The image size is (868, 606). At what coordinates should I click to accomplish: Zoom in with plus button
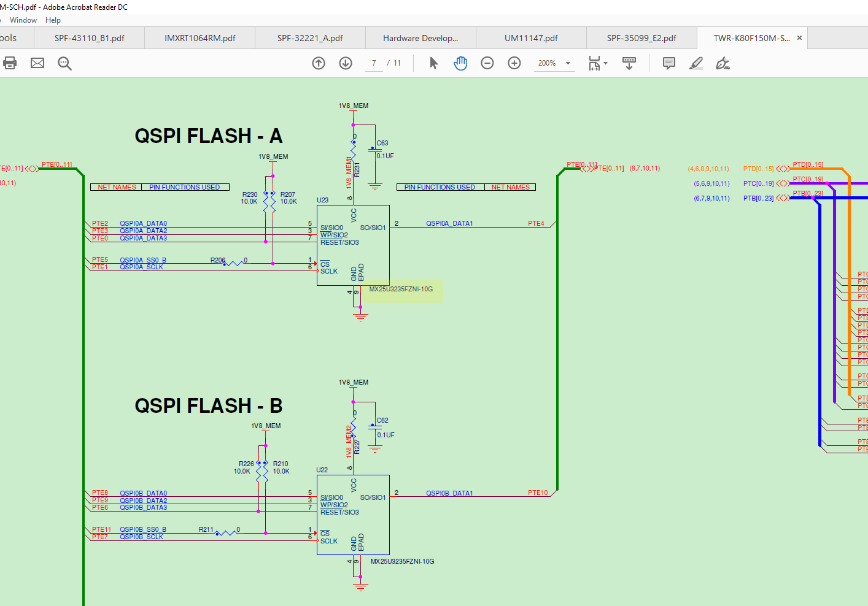[514, 63]
